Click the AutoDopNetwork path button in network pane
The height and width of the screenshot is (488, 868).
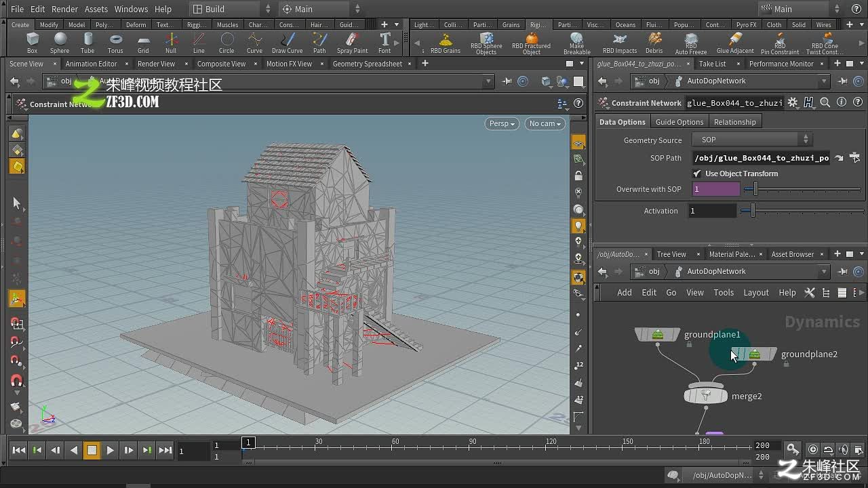click(x=716, y=271)
